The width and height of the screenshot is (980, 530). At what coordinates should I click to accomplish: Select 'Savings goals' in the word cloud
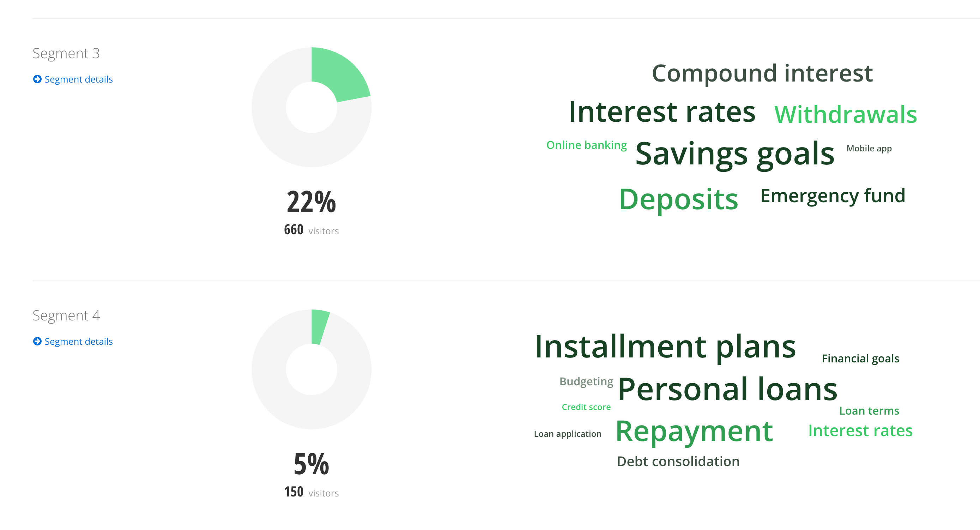[x=734, y=154]
